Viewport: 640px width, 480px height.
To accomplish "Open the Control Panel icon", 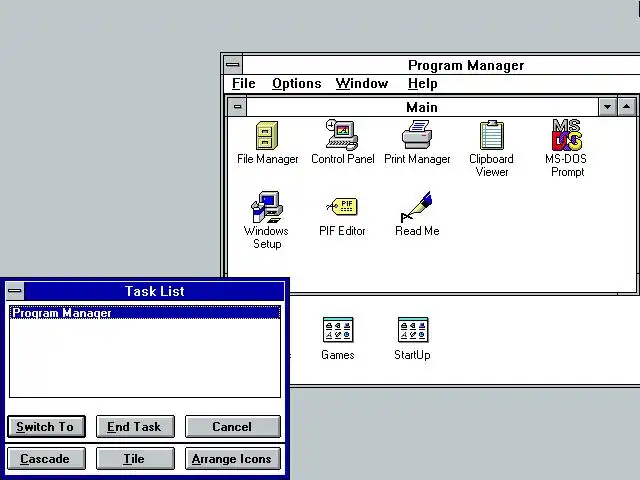I will 342,142.
